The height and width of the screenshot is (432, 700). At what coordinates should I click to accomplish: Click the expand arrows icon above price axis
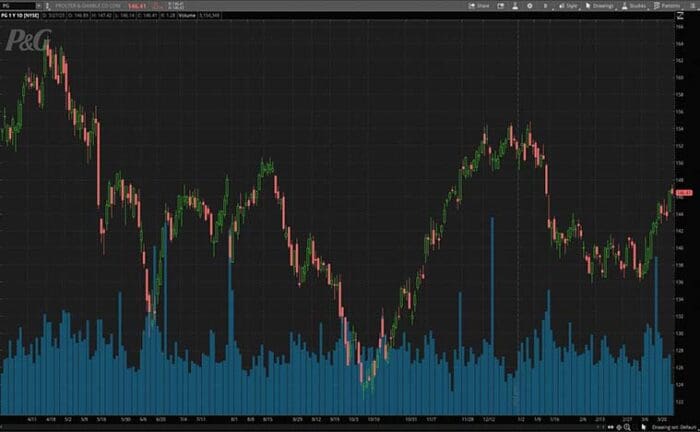(x=680, y=15)
